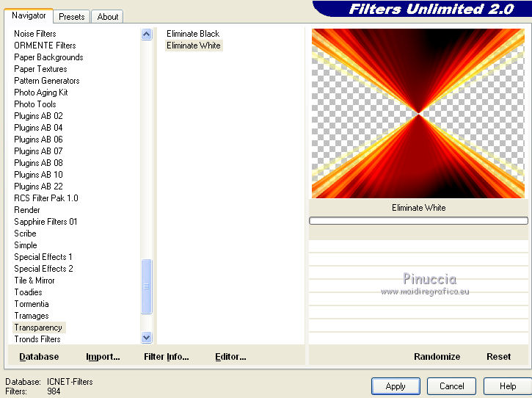Open the About tab
532x398 pixels.
(108, 17)
